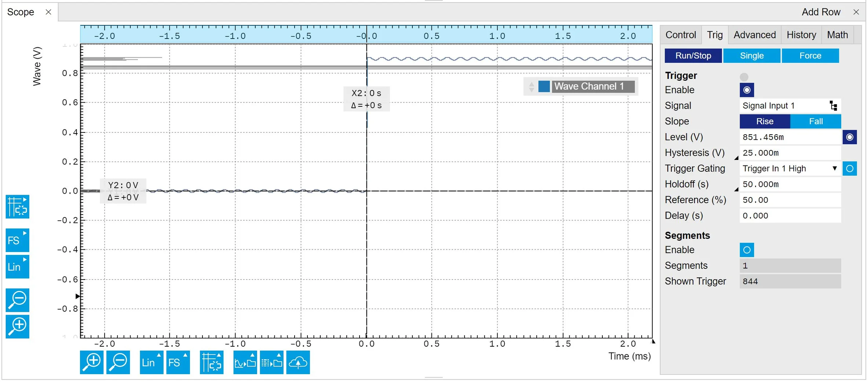Click Run/Stop button
Image resolution: width=868 pixels, height=387 pixels.
(693, 56)
